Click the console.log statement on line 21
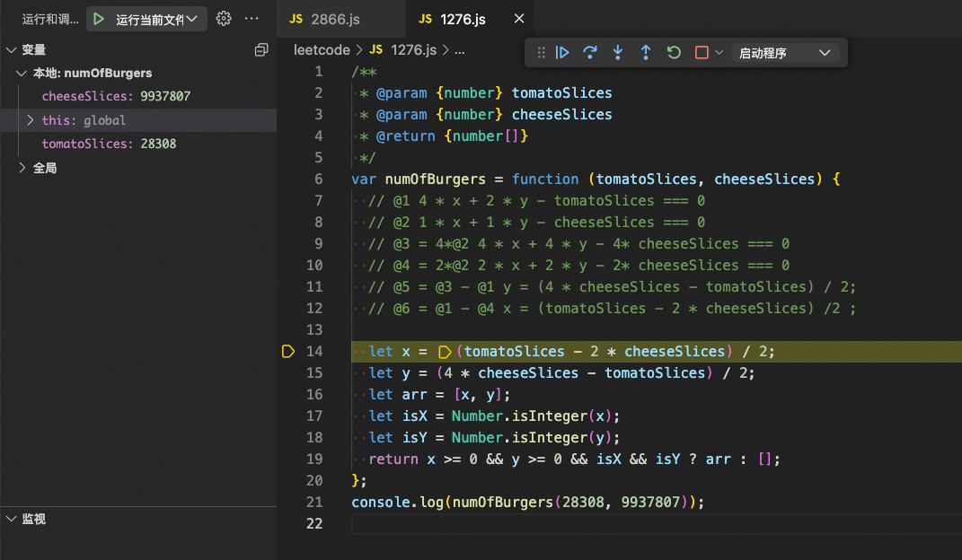 [x=527, y=503]
